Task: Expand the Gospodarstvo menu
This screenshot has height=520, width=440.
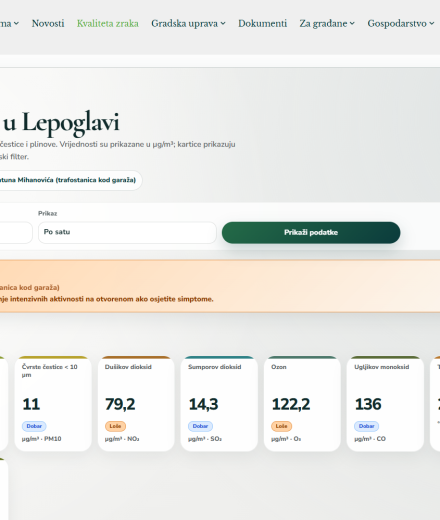Action: tap(401, 23)
